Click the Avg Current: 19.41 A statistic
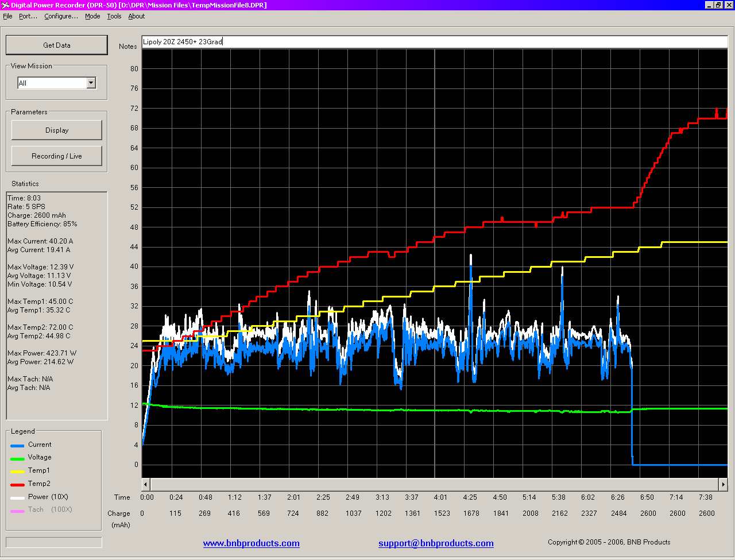The height and width of the screenshot is (560, 735). (39, 250)
